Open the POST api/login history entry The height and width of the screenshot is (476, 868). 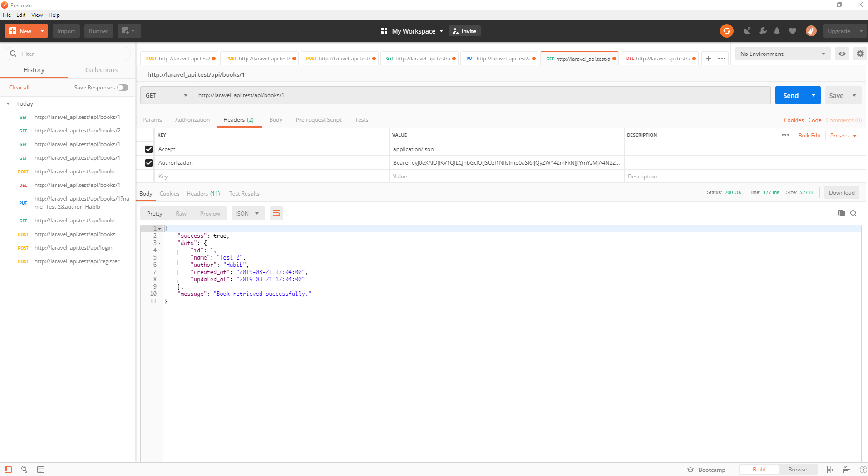[x=68, y=248]
